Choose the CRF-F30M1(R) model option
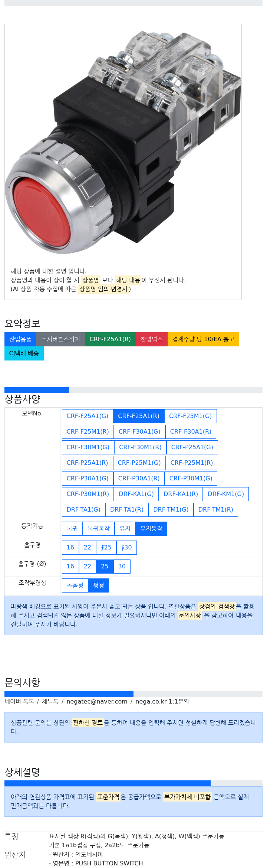 pos(140,447)
